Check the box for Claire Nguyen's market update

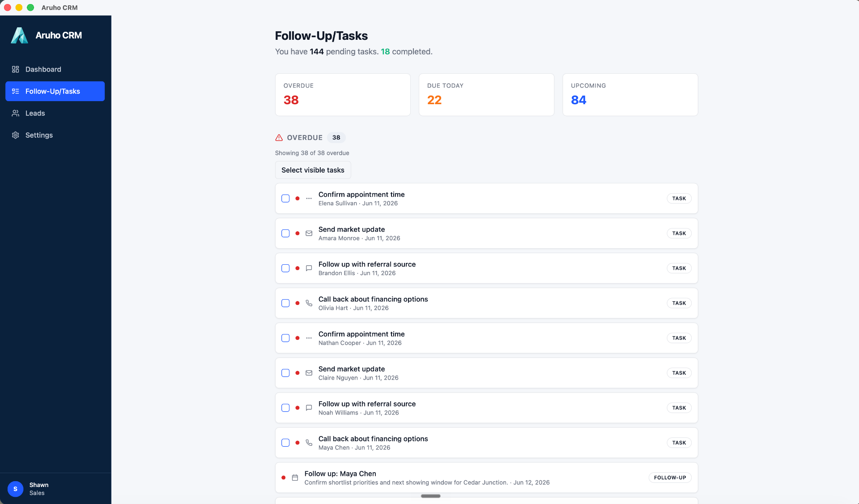coord(285,373)
